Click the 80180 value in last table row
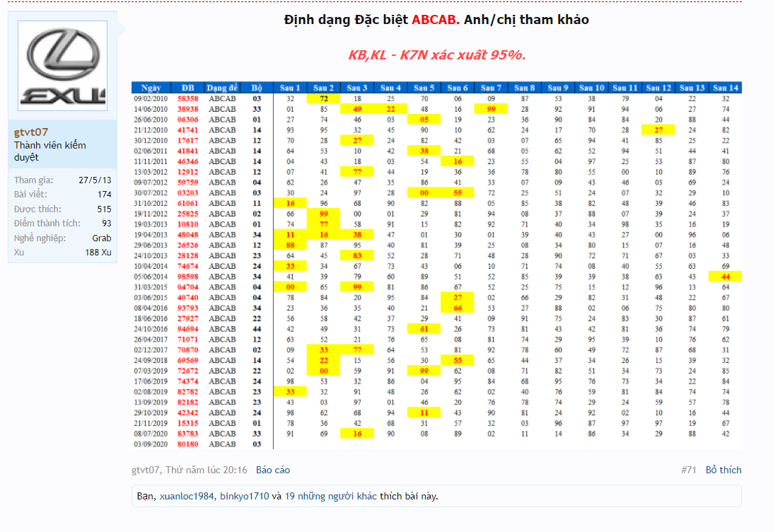Viewport: 773px width, 532px height. (x=187, y=444)
